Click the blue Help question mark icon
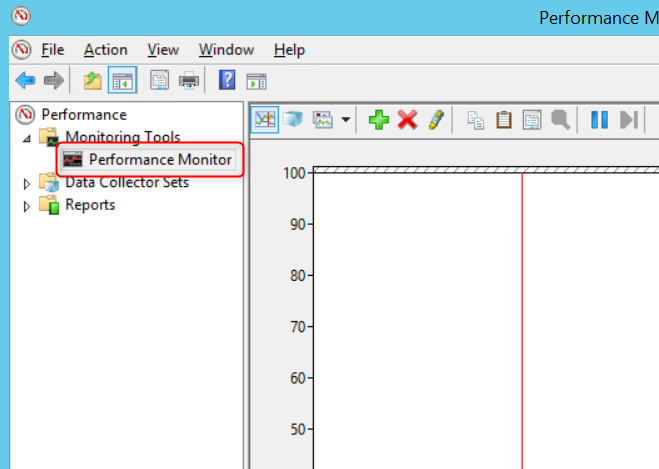The height and width of the screenshot is (469, 659). [x=227, y=80]
